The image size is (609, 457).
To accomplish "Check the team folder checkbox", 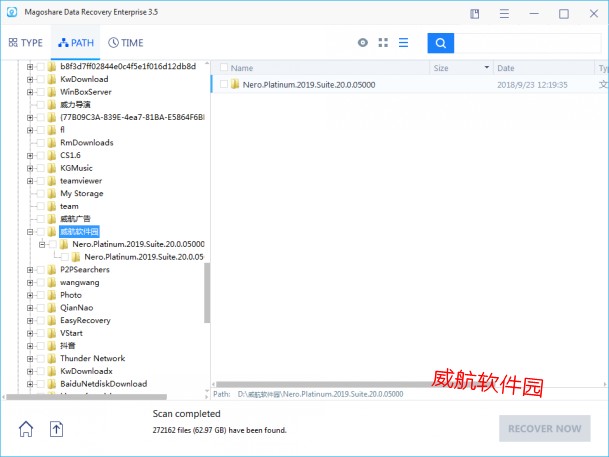I will (40, 206).
